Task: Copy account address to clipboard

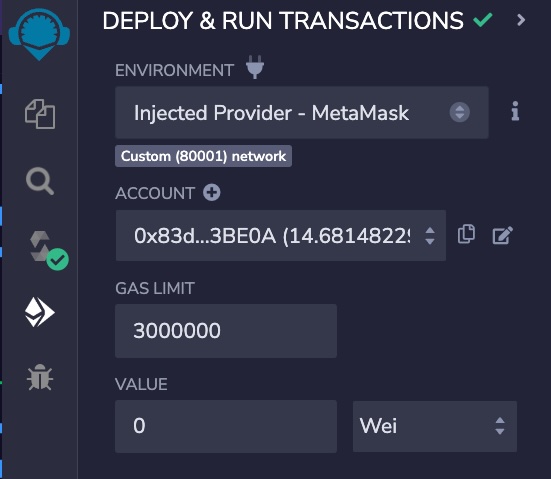Action: point(466,234)
